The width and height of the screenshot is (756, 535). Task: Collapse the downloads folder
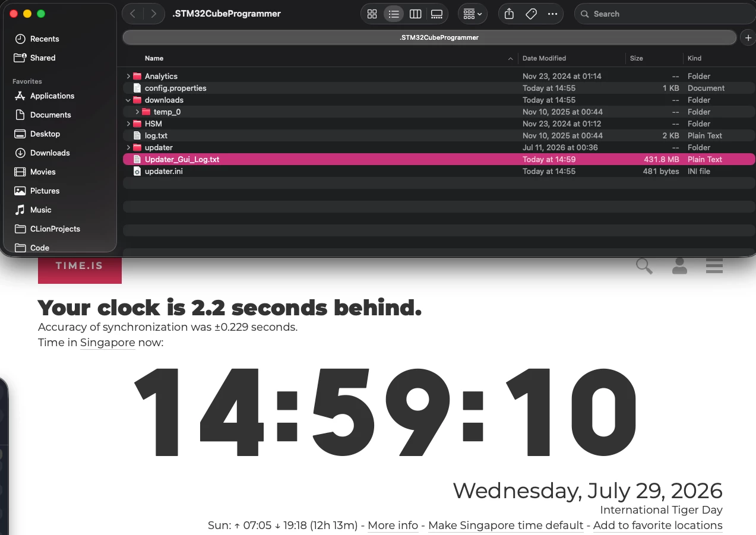128,100
